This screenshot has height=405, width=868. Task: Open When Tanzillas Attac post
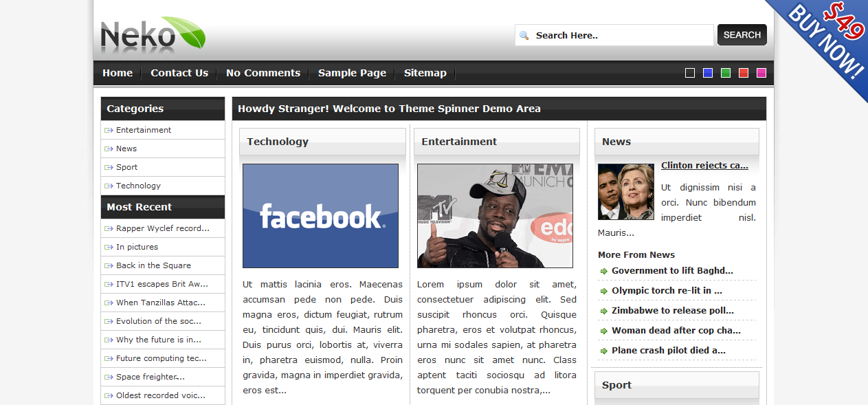161,303
